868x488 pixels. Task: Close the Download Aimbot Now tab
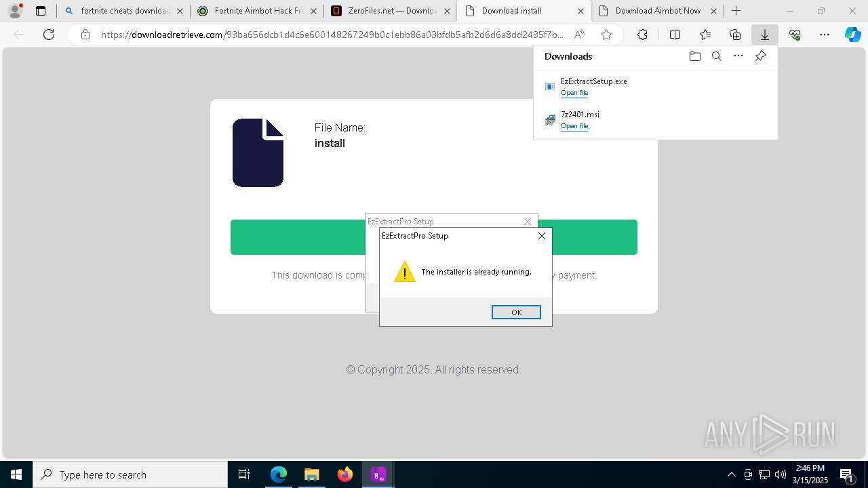[714, 11]
